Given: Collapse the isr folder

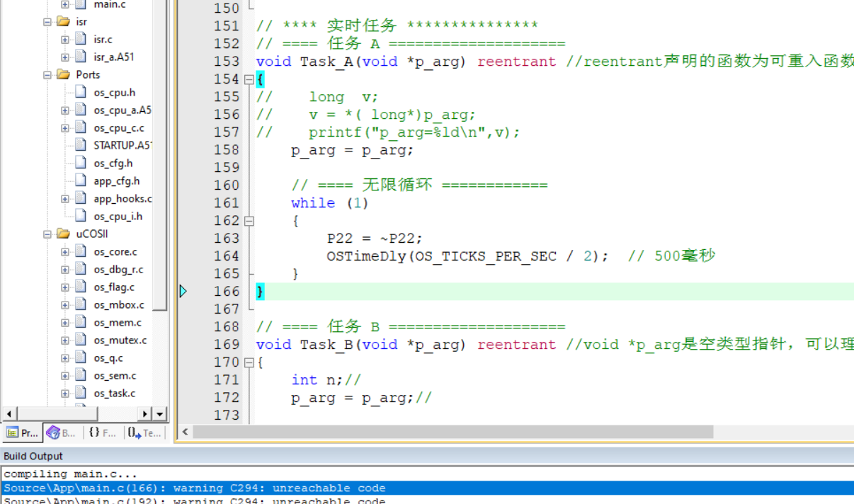Looking at the screenshot, I should 47,22.
